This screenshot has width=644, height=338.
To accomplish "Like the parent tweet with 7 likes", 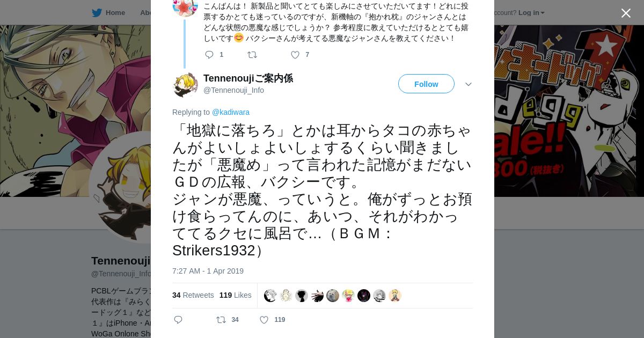I will coord(295,55).
